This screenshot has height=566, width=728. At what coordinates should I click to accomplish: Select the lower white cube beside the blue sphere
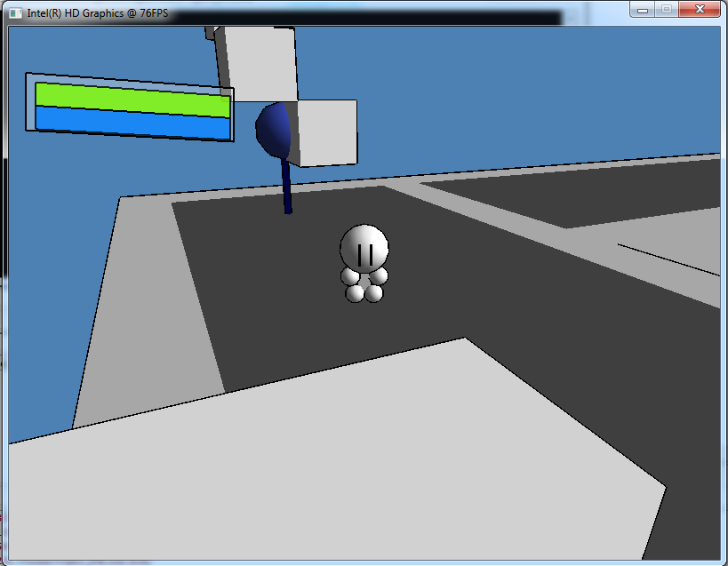(325, 131)
